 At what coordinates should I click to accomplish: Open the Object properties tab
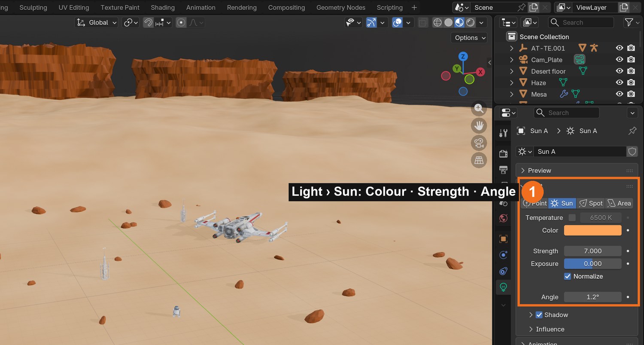click(503, 239)
